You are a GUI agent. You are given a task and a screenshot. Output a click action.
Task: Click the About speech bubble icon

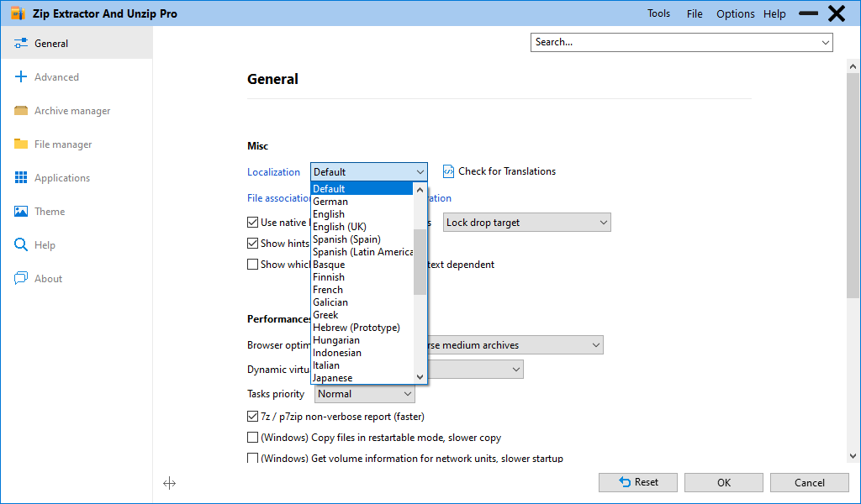21,278
